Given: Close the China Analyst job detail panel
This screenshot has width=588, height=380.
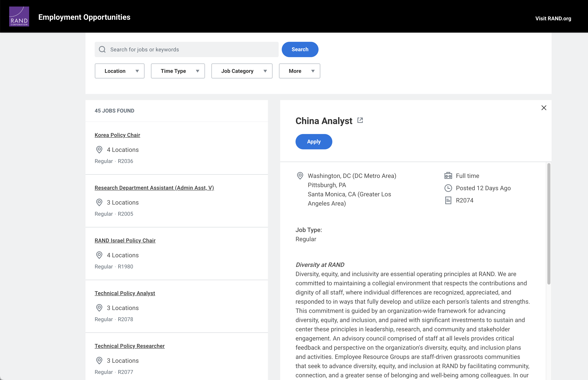Looking at the screenshot, I should (x=544, y=108).
